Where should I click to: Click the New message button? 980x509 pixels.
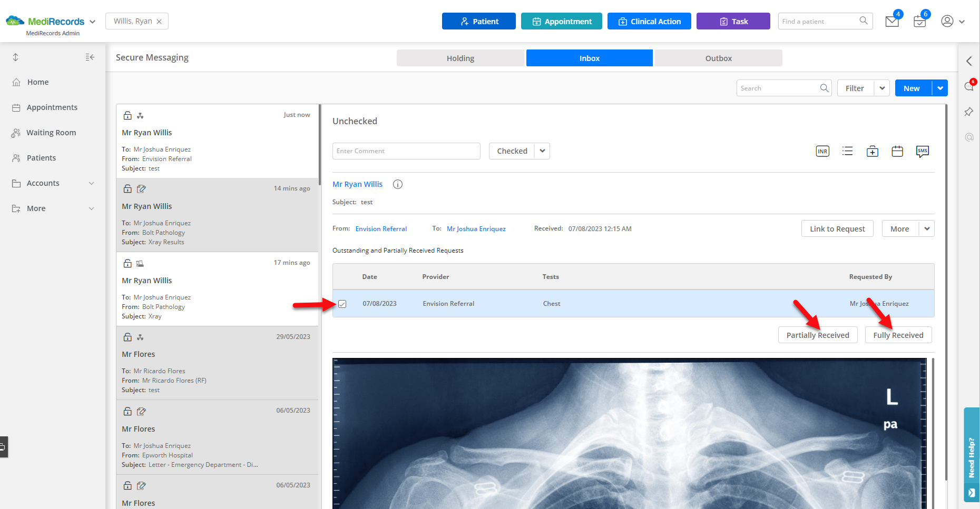click(x=913, y=88)
